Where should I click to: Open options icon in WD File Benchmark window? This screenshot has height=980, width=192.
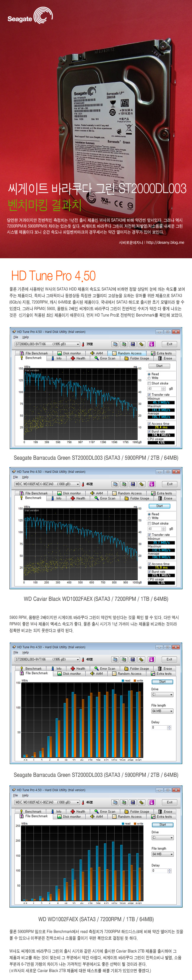pyautogui.click(x=141, y=802)
